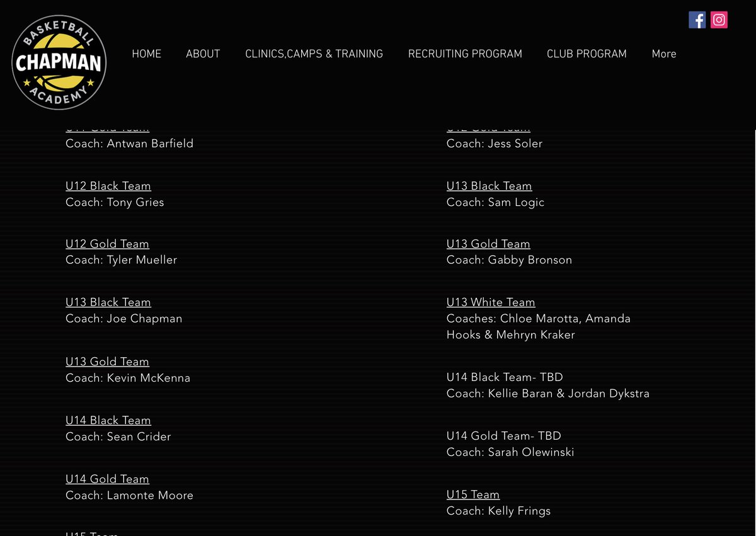Screen dimensions: 756x536
Task: Open U12 Gold Team link above Tyler Mueller
Action: point(107,244)
